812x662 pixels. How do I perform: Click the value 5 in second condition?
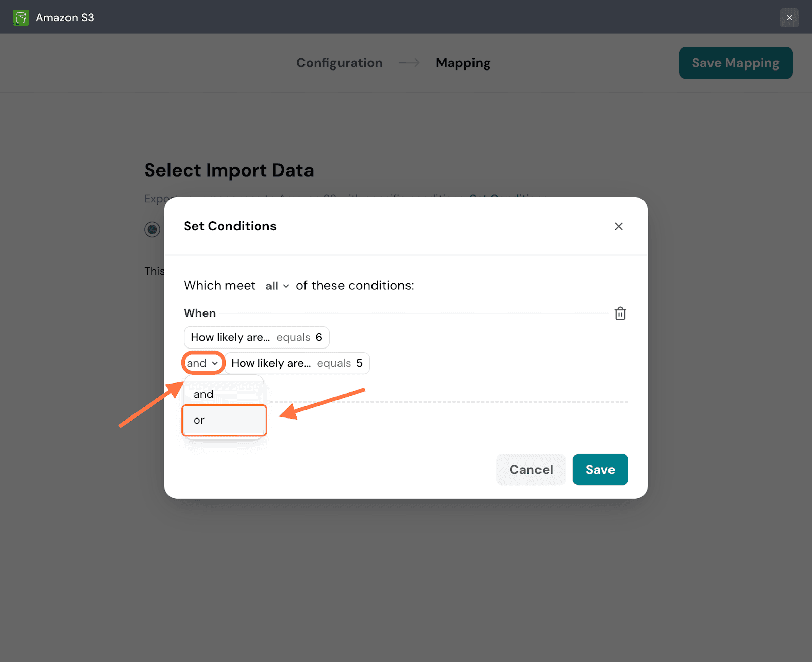[x=359, y=363]
